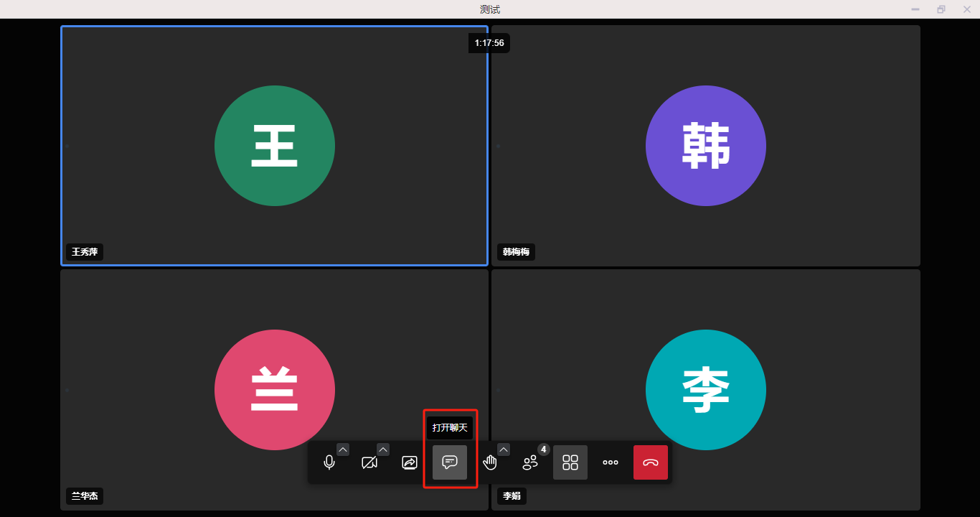Hang up and leave the meeting
980x517 pixels.
[x=651, y=462]
